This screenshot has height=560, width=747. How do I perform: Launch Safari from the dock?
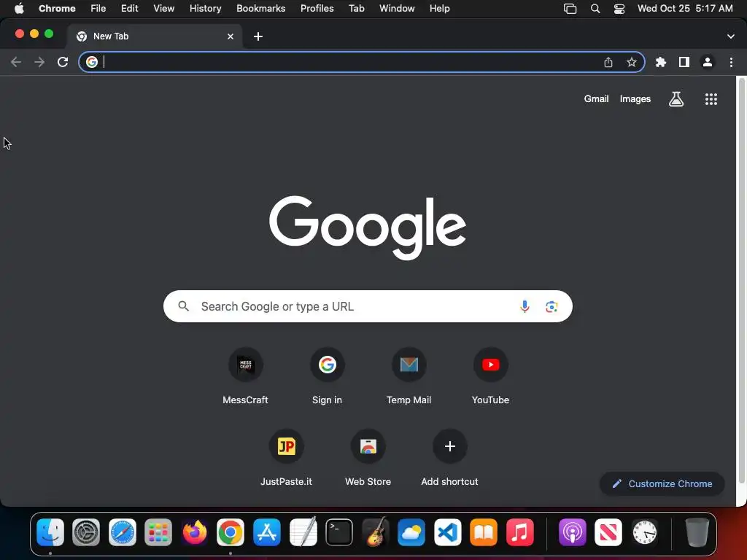coord(123,532)
